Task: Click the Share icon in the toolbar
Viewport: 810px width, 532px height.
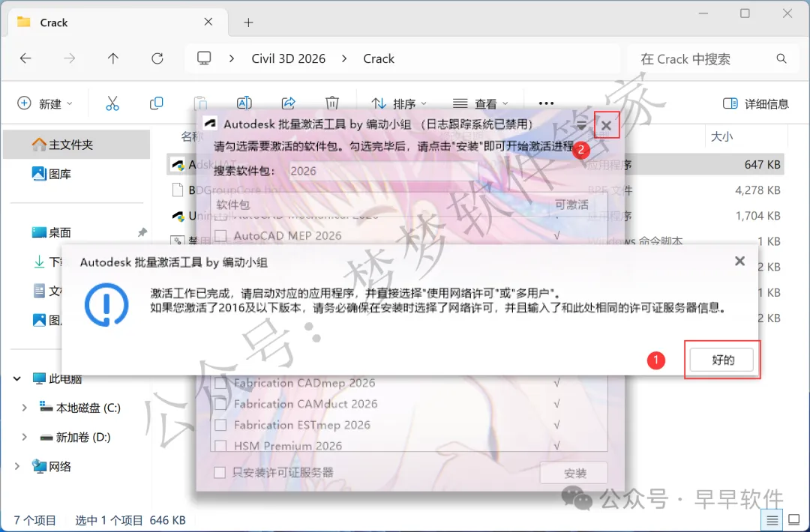Action: [288, 103]
